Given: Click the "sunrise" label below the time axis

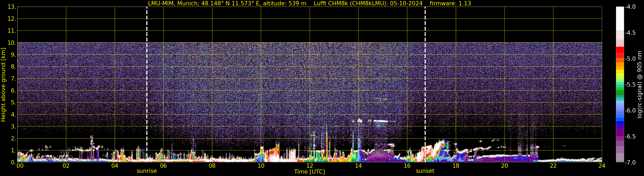Looking at the screenshot, I should coord(147,171).
